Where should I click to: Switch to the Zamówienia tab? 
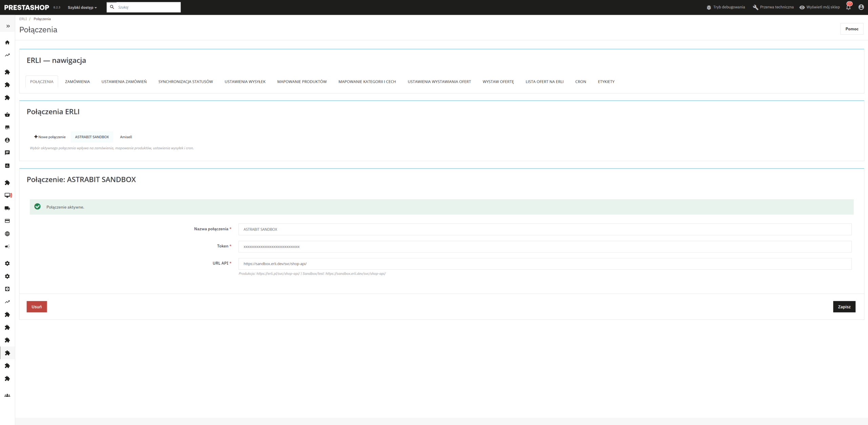77,81
